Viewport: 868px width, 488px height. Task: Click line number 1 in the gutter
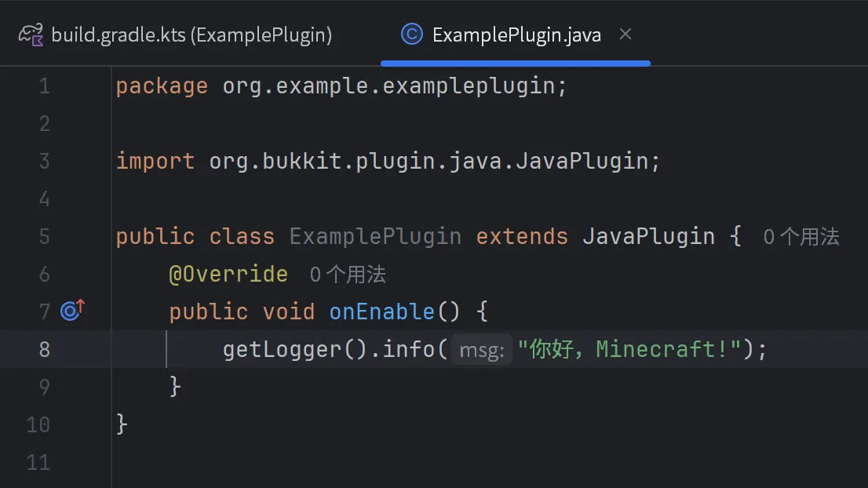tap(45, 86)
